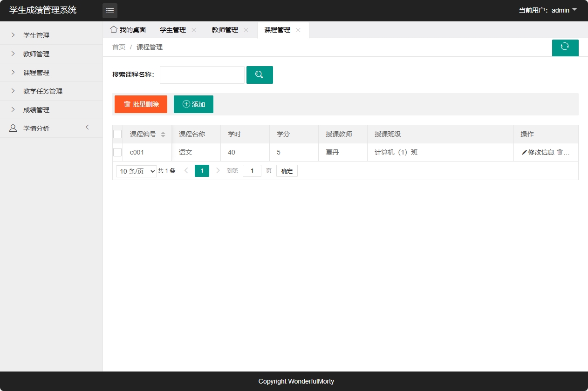This screenshot has width=588, height=391.
Task: Check the checkbox for course c001 row
Action: point(117,152)
